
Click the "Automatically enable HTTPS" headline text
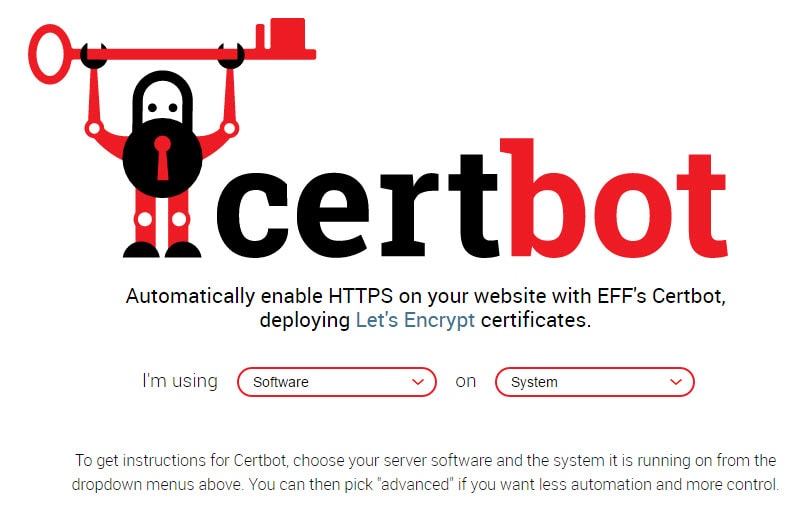click(425, 308)
